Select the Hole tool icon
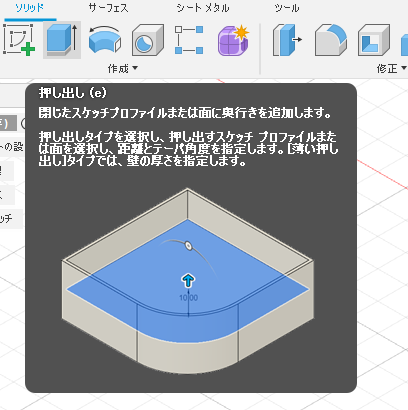The width and height of the screenshot is (408, 410). tap(148, 40)
